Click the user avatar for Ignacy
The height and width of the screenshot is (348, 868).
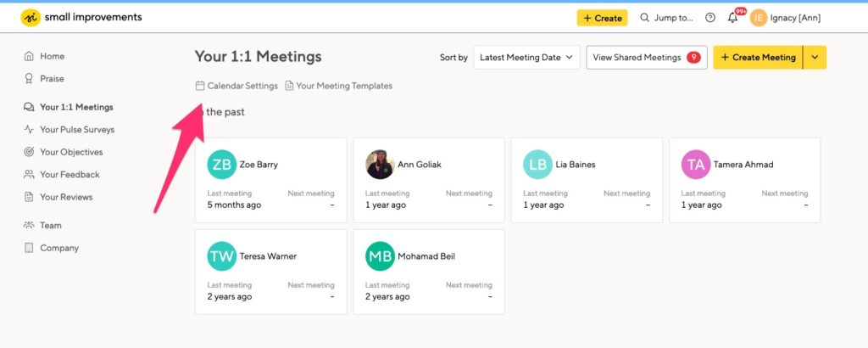(758, 18)
